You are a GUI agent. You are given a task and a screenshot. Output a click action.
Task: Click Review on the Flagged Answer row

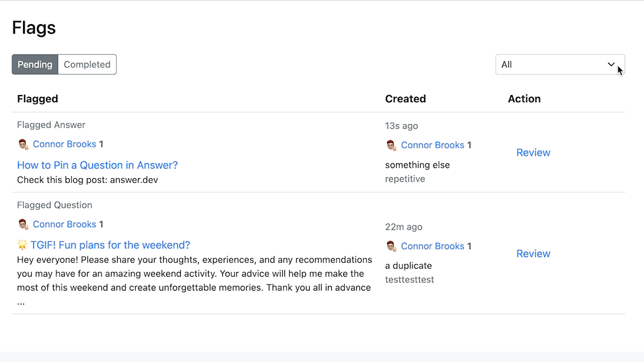[533, 153]
